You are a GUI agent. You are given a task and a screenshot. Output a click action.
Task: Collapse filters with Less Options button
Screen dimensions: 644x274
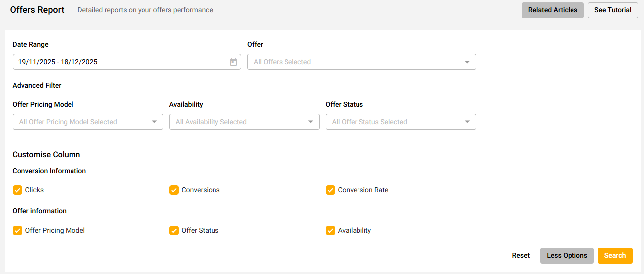567,256
